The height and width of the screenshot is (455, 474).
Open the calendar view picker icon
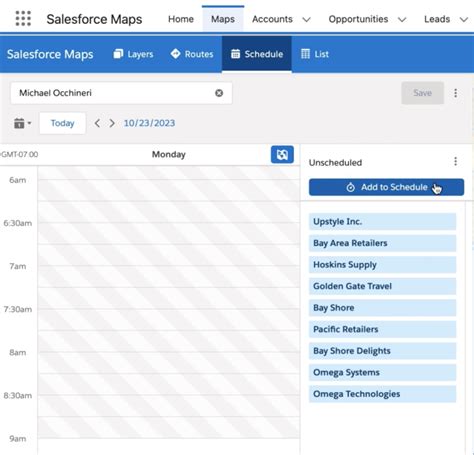tap(22, 123)
